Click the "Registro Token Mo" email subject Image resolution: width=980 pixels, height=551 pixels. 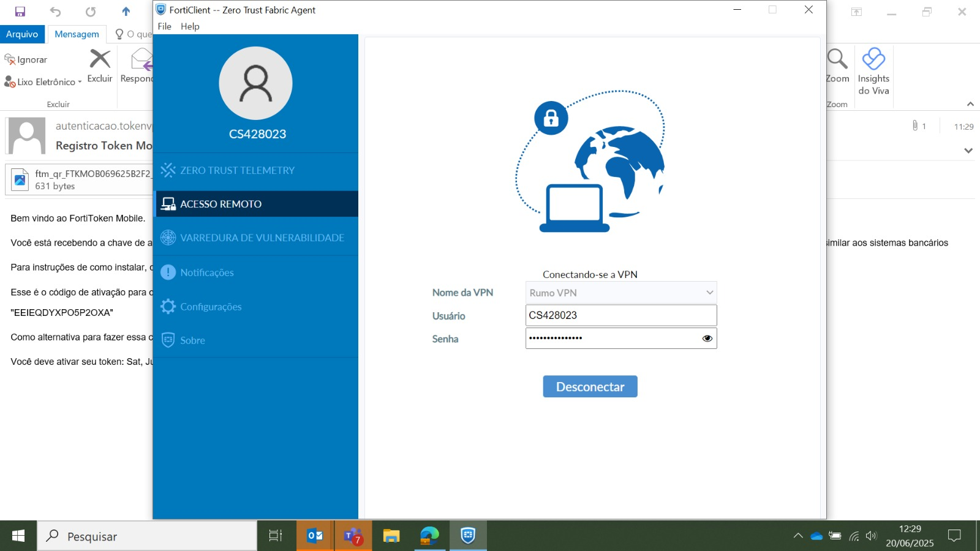pos(104,146)
